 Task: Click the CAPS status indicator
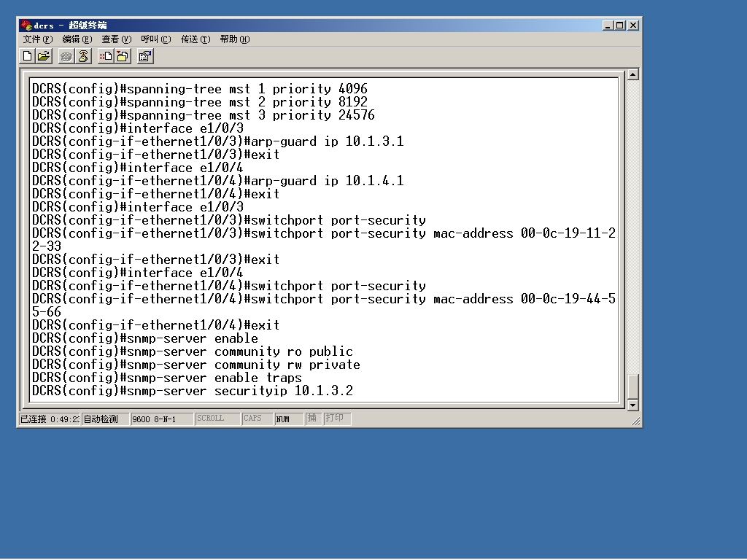tap(258, 419)
